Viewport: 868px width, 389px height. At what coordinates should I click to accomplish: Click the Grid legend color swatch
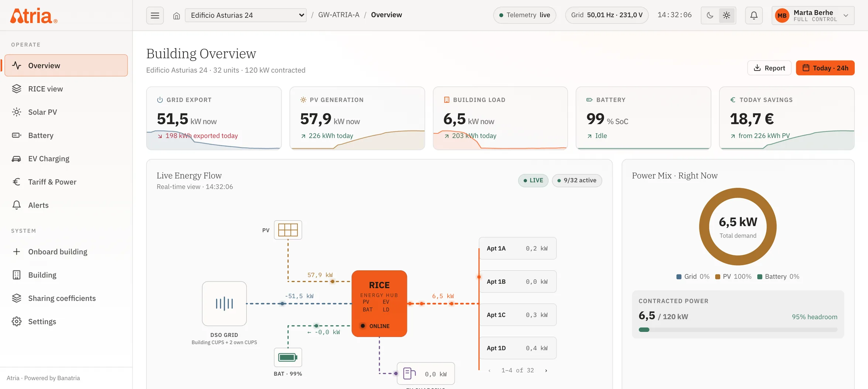[679, 277]
